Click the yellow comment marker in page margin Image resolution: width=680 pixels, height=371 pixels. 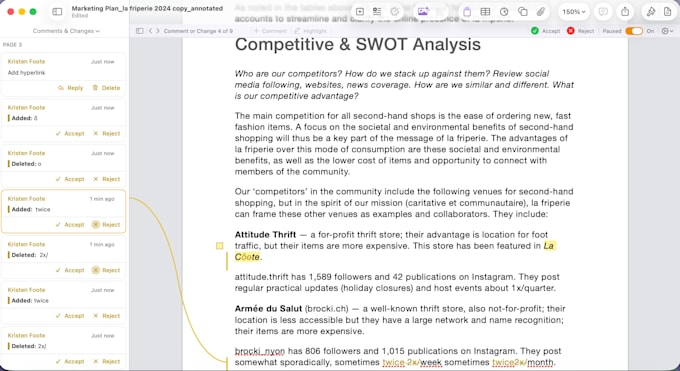(x=219, y=246)
